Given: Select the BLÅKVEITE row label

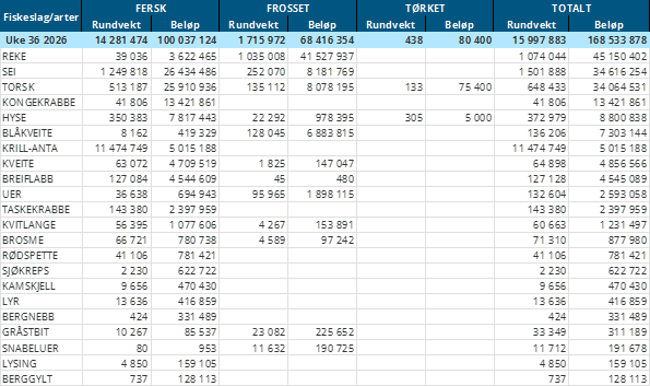Looking at the screenshot, I should pos(27,133).
